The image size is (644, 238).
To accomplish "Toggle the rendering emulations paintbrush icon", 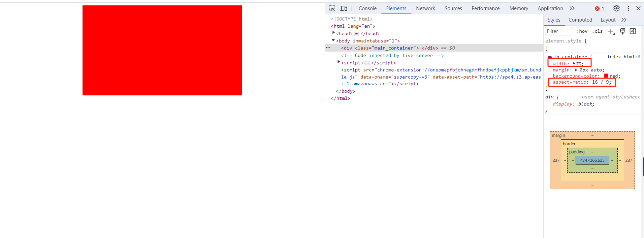I will [622, 31].
